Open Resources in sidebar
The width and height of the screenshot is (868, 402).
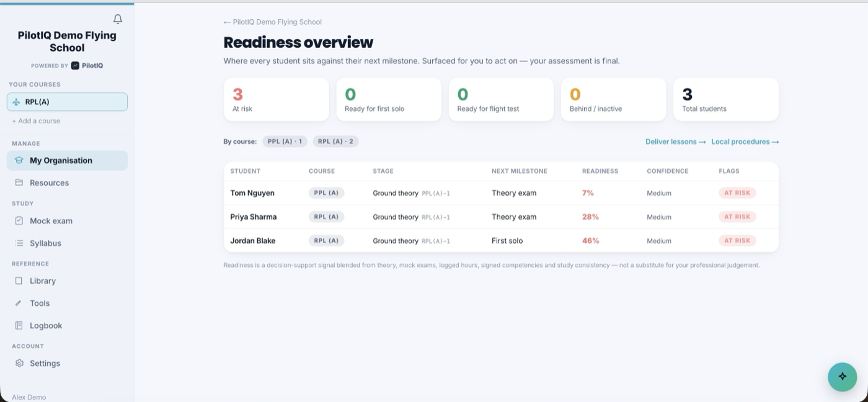coord(67,182)
